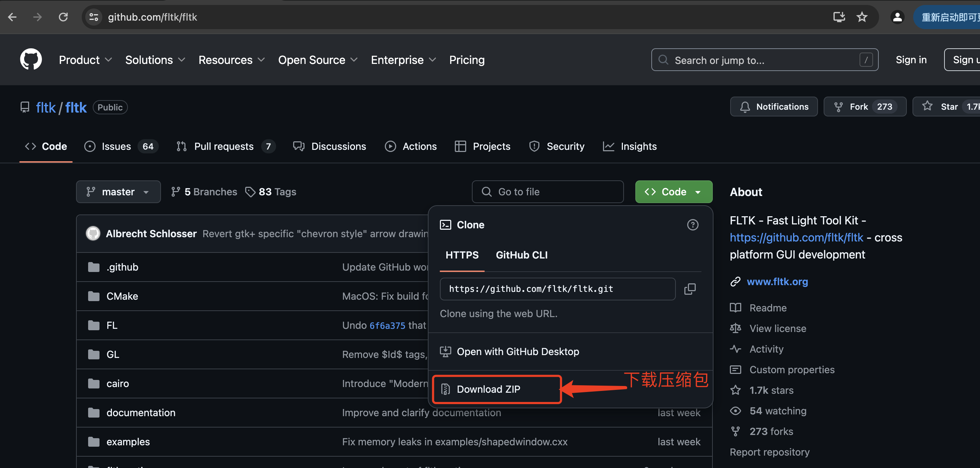View the 83 Tags link
Viewport: 980px width, 468px height.
click(x=271, y=192)
